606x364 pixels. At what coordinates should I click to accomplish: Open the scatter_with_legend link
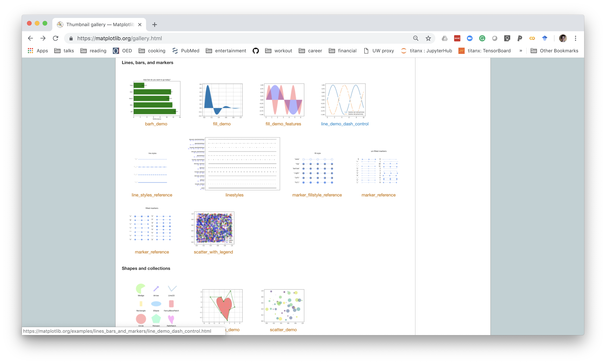pyautogui.click(x=213, y=252)
